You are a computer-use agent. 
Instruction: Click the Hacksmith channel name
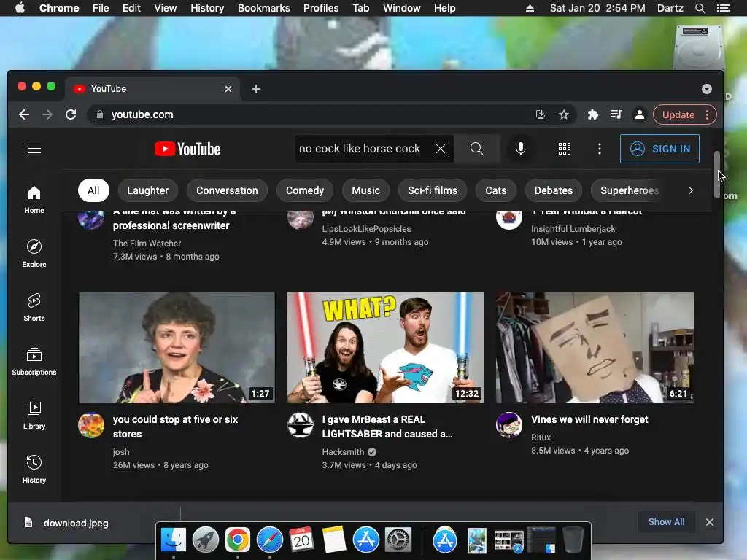(x=343, y=452)
